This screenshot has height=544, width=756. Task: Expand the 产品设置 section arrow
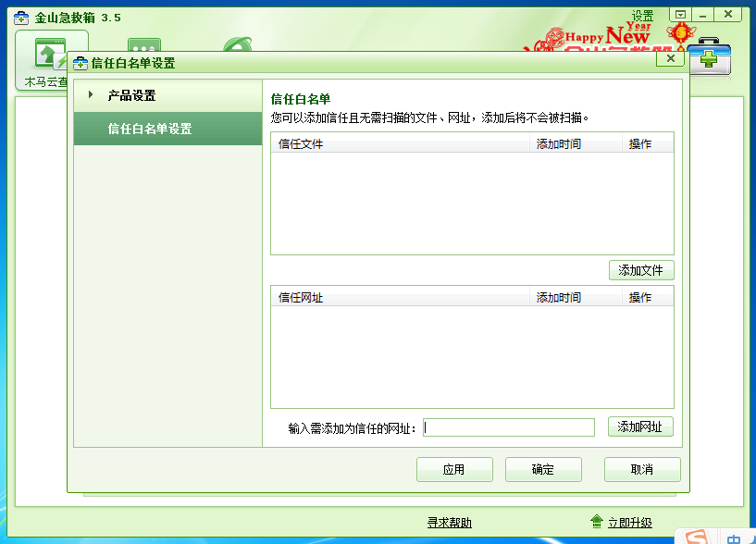pyautogui.click(x=91, y=95)
